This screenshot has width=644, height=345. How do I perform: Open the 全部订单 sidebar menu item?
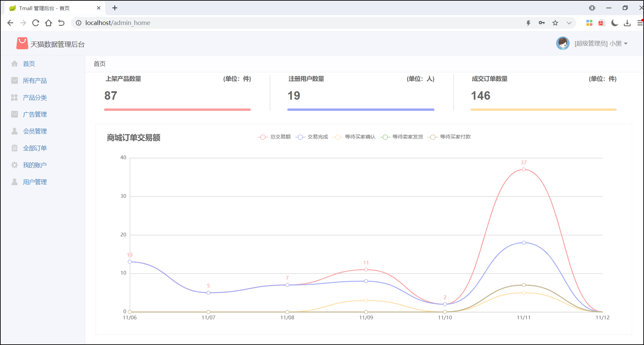[x=35, y=148]
